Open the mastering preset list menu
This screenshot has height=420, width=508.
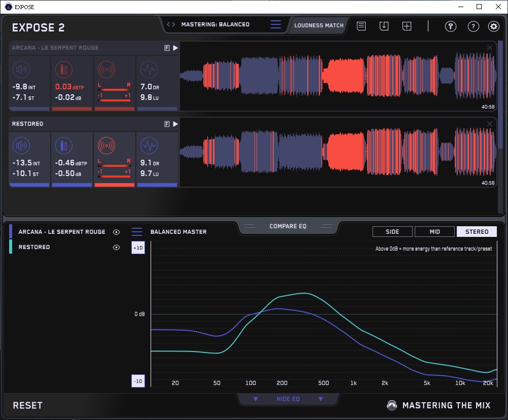pyautogui.click(x=276, y=24)
